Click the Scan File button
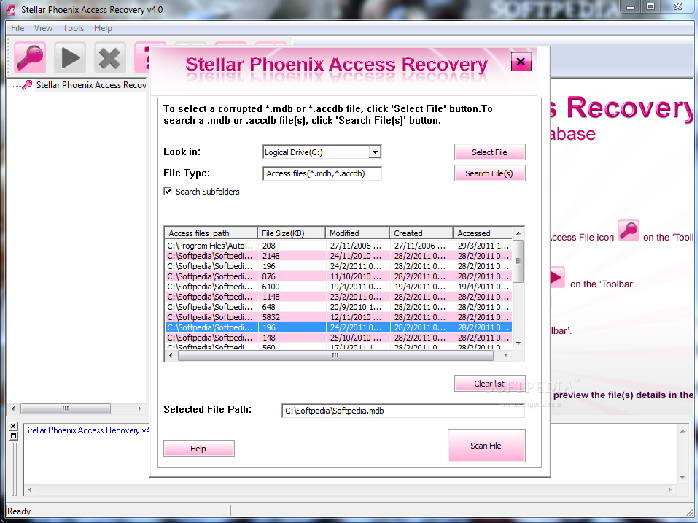The height and width of the screenshot is (523, 698). coord(487,445)
